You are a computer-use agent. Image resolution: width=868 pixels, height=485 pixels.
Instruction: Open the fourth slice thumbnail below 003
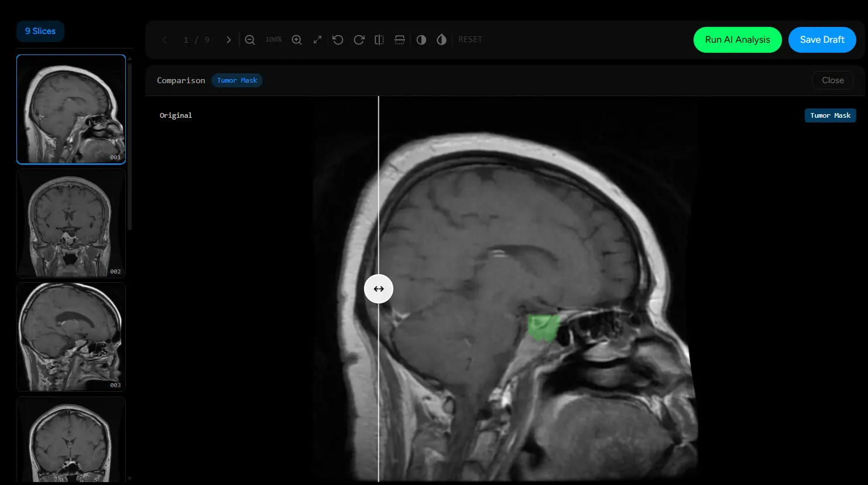[71, 439]
